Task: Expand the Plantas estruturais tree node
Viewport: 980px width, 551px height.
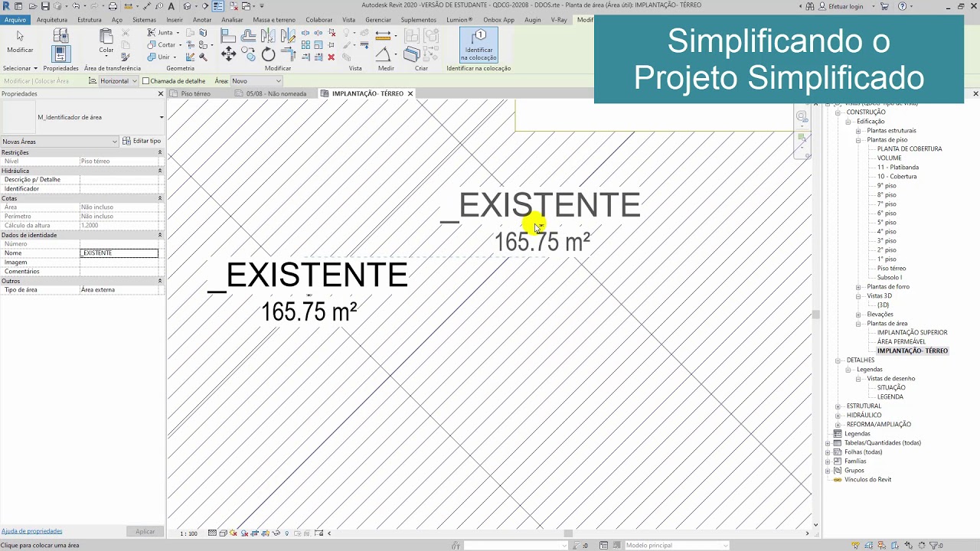Action: click(858, 131)
